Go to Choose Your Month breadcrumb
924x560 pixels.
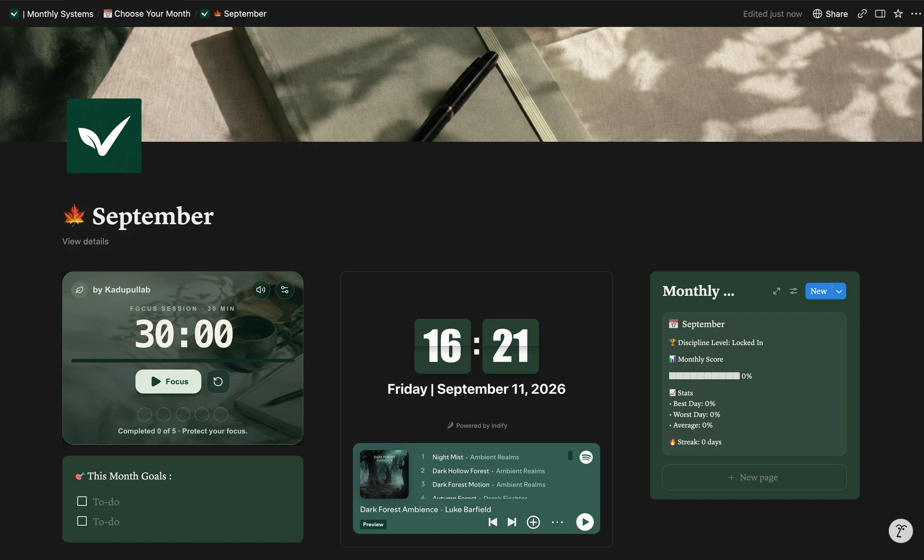147,14
